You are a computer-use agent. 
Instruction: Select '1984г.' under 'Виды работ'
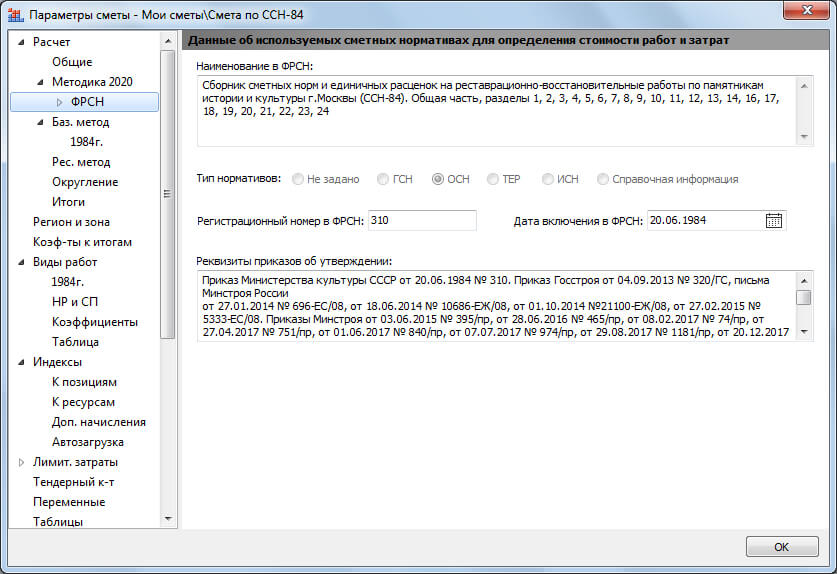(68, 282)
